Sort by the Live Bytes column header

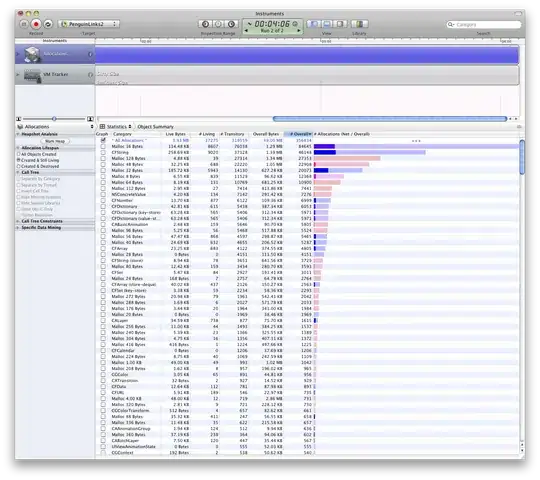click(x=175, y=134)
